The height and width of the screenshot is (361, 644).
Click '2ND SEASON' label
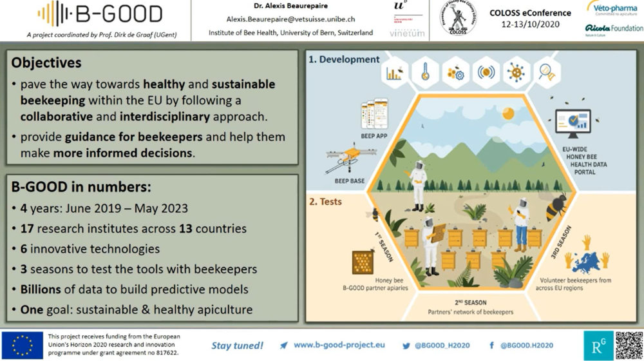tap(471, 302)
